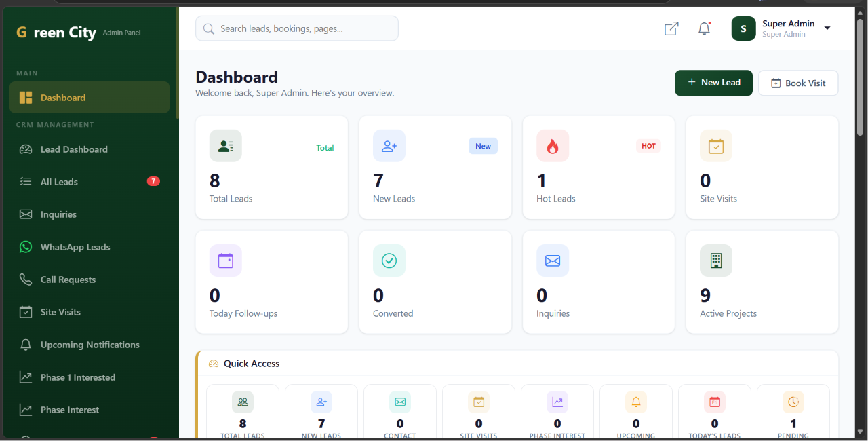Click the Total Leads count 8
Viewport: 868px width, 441px height.
tap(215, 181)
